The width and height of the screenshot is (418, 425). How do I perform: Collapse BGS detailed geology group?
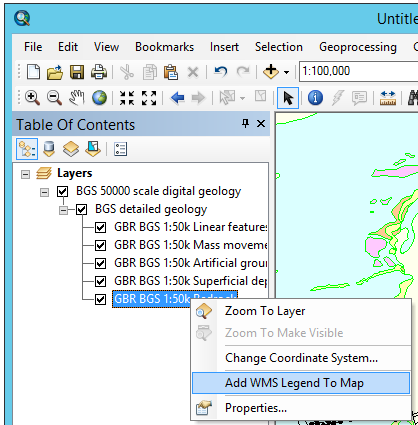coord(63,210)
